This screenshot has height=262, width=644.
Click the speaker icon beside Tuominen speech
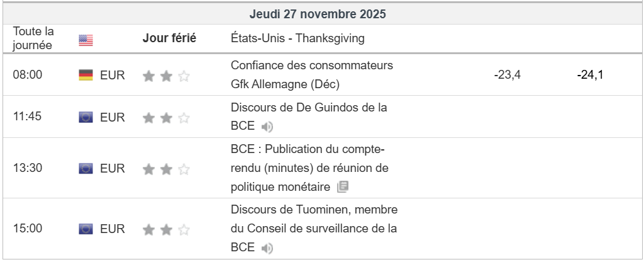pyautogui.click(x=267, y=249)
